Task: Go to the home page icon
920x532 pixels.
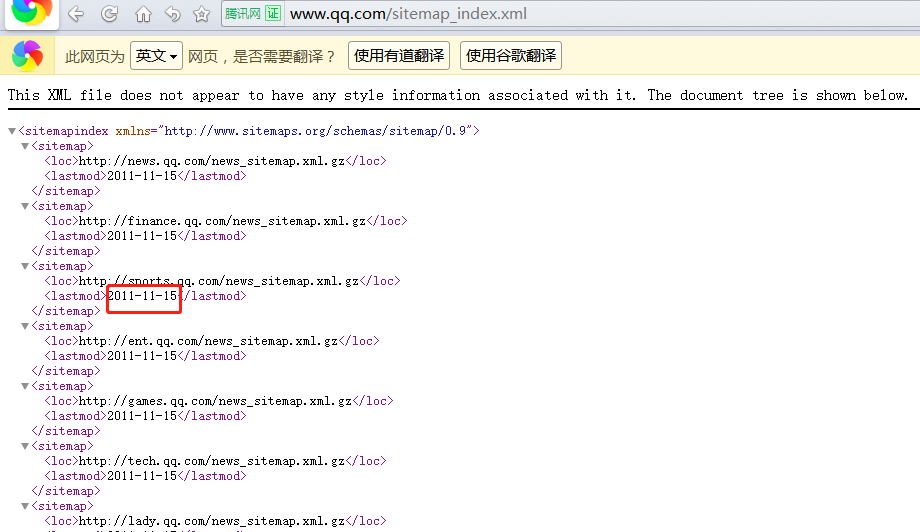Action: click(143, 14)
